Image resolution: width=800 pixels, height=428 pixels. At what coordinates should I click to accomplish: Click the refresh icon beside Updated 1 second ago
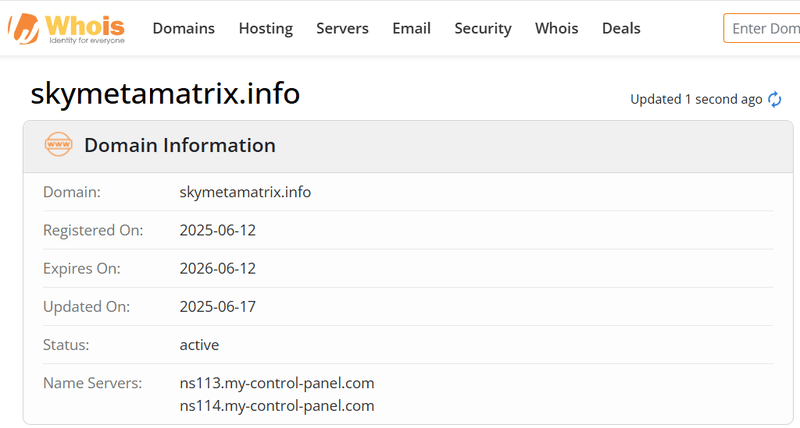(774, 99)
